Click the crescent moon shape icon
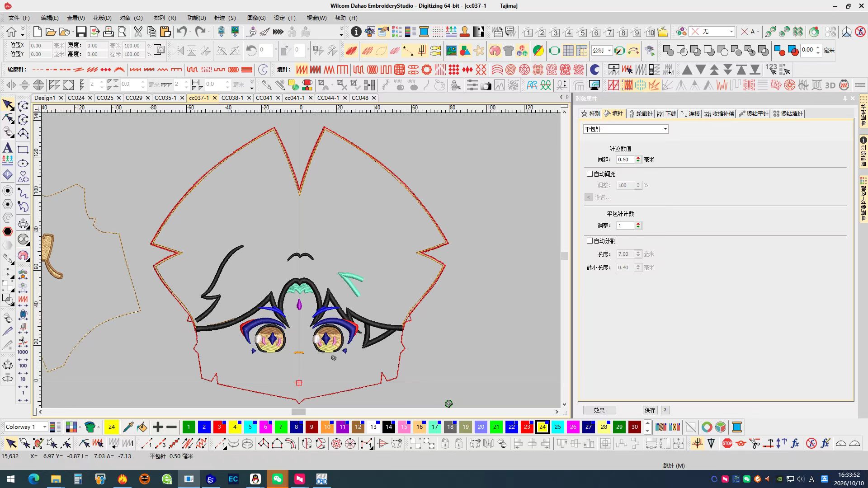 tap(595, 70)
